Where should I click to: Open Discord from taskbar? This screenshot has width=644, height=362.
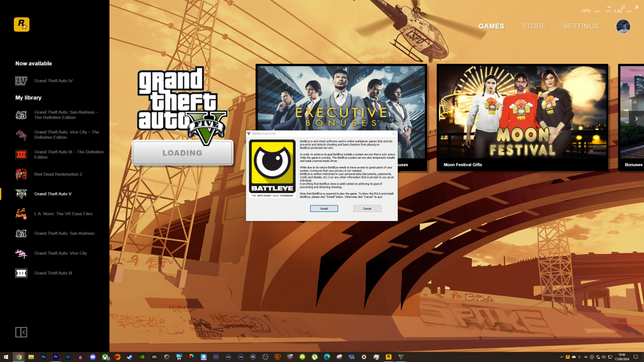(x=93, y=357)
